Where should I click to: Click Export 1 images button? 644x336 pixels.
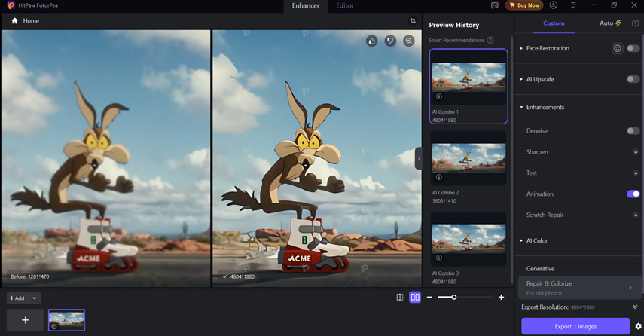pyautogui.click(x=575, y=326)
